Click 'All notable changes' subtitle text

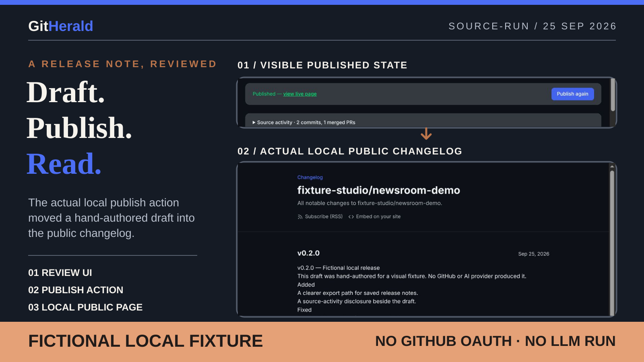369,203
